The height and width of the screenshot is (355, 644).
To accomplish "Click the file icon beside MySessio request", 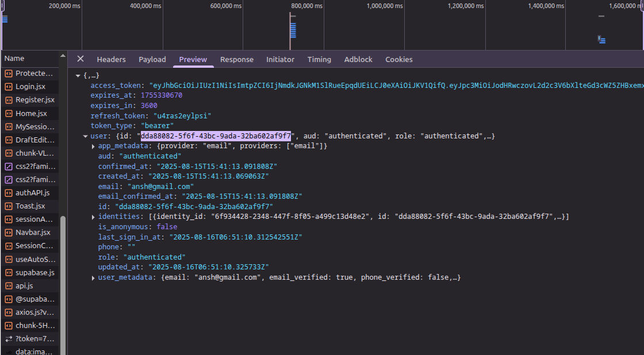I will [x=8, y=126].
